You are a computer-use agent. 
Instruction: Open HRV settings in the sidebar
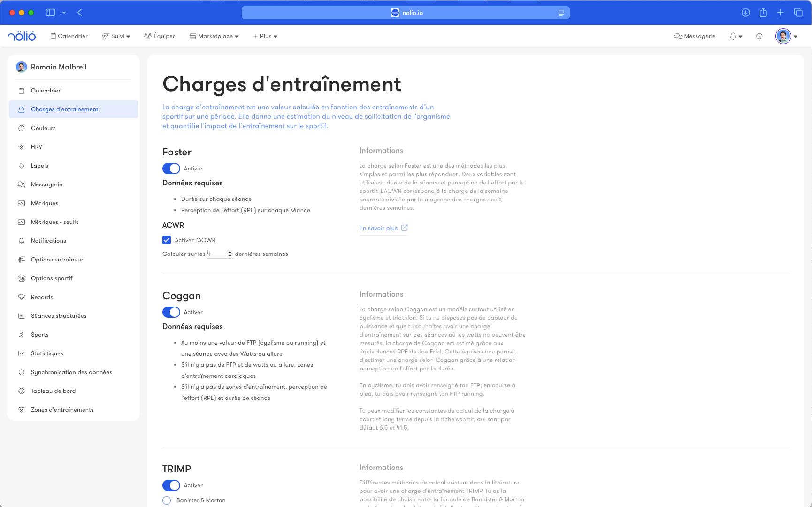(x=37, y=147)
